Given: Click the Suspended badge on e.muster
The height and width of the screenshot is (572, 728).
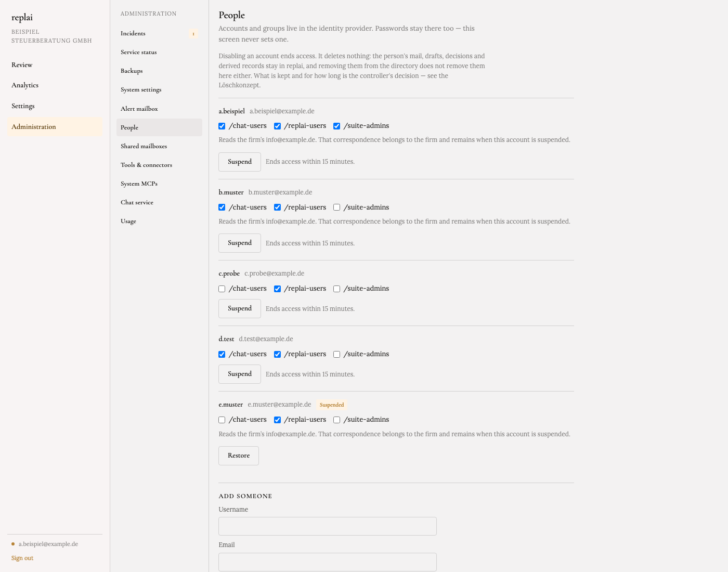Looking at the screenshot, I should [332, 405].
